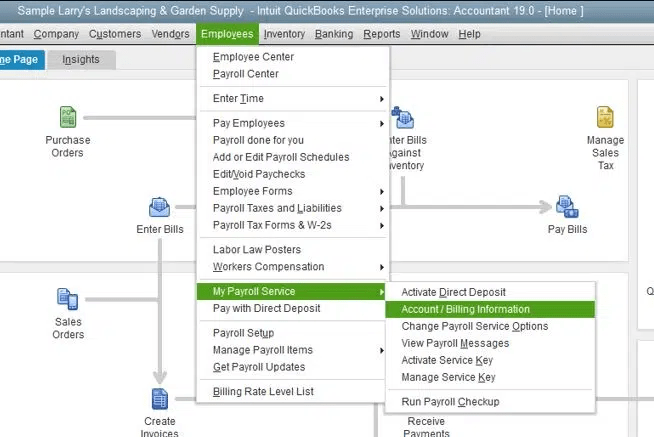Expand the Enter Time submenu
Viewport: 654px width, 437px height.
pyautogui.click(x=293, y=99)
